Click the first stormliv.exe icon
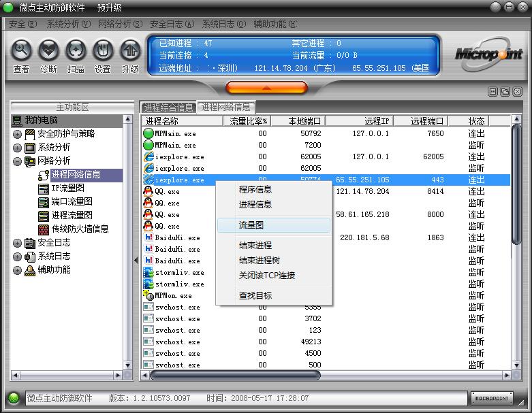The height and width of the screenshot is (413, 532). point(148,272)
